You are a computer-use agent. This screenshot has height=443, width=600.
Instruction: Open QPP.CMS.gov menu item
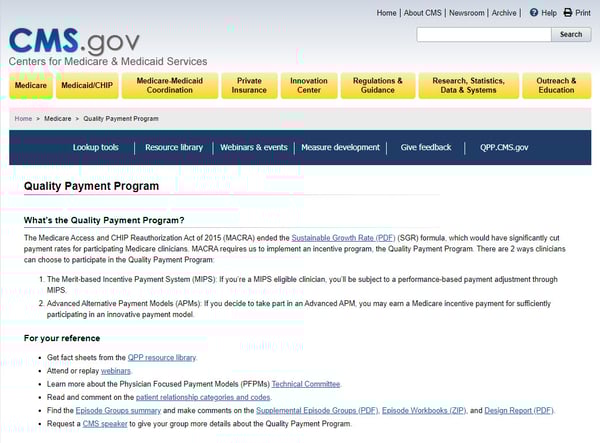pyautogui.click(x=504, y=147)
